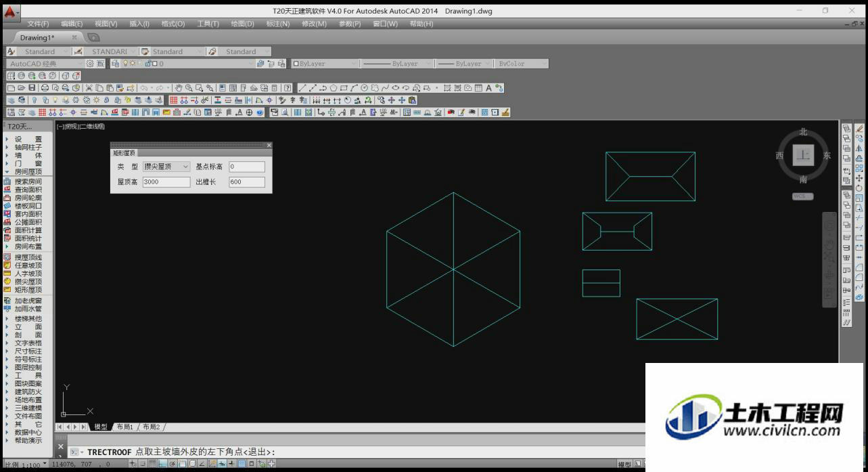
Task: Open the STANDARD dimension style dropdown
Action: click(111, 51)
